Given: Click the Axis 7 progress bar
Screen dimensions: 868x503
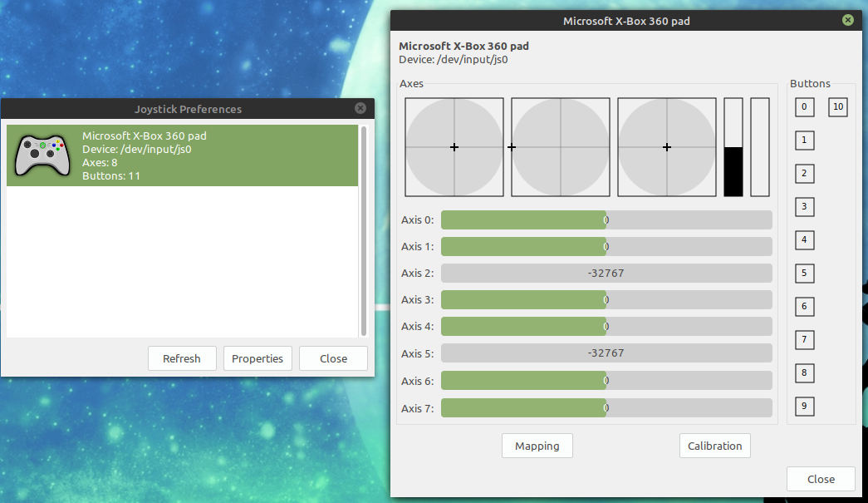Looking at the screenshot, I should (606, 408).
